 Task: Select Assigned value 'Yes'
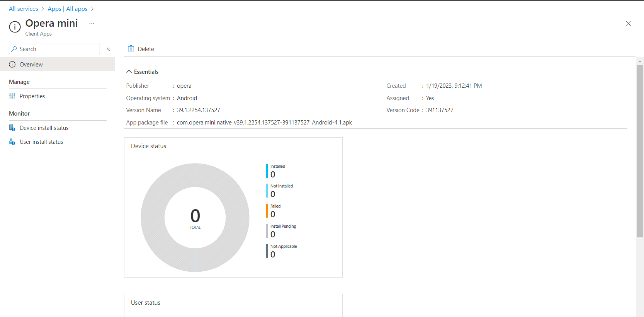coord(430,98)
